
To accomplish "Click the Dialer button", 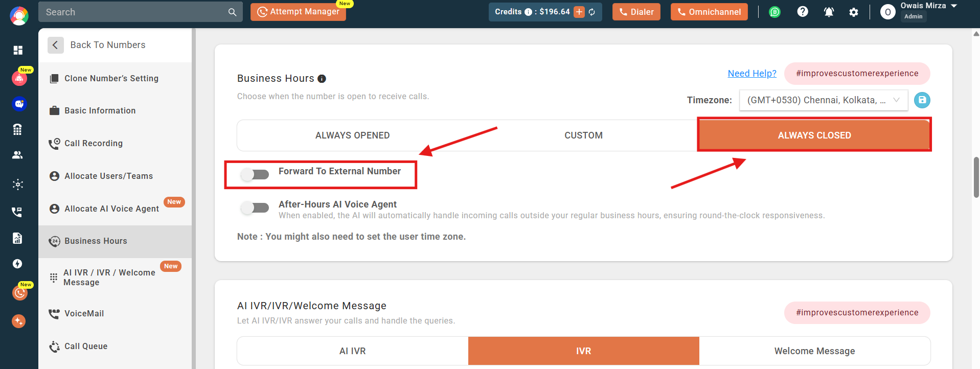I will (x=636, y=12).
